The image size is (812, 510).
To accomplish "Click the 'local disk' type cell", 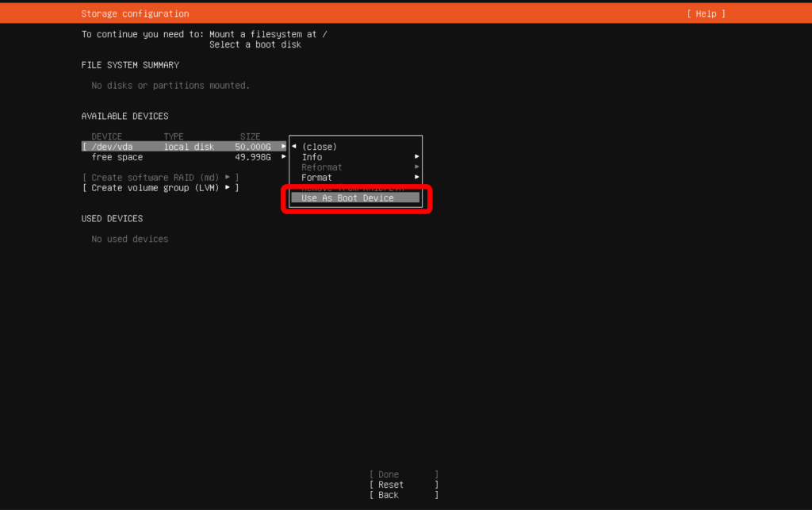I will [189, 147].
